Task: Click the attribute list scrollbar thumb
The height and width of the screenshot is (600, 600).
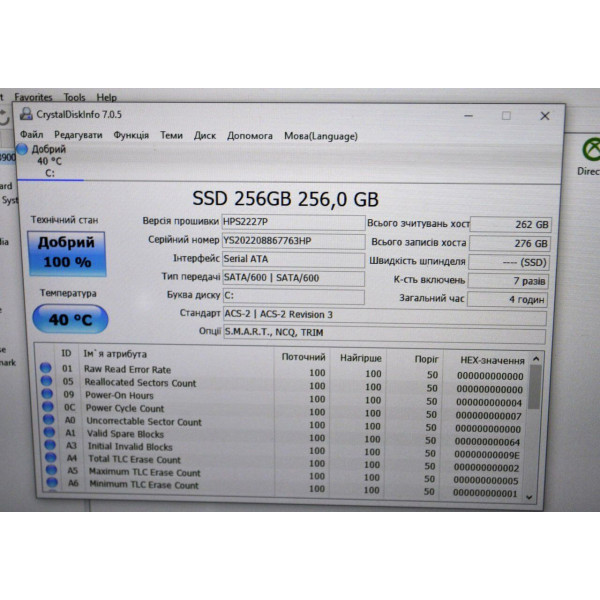Action: (x=535, y=387)
